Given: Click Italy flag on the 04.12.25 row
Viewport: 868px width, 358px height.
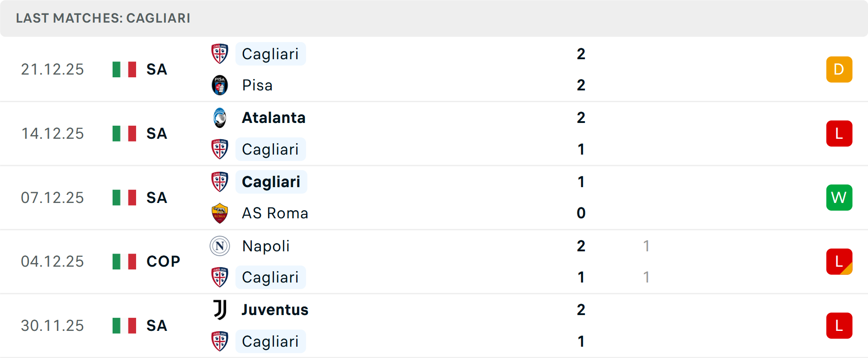Looking at the screenshot, I should coord(124,261).
